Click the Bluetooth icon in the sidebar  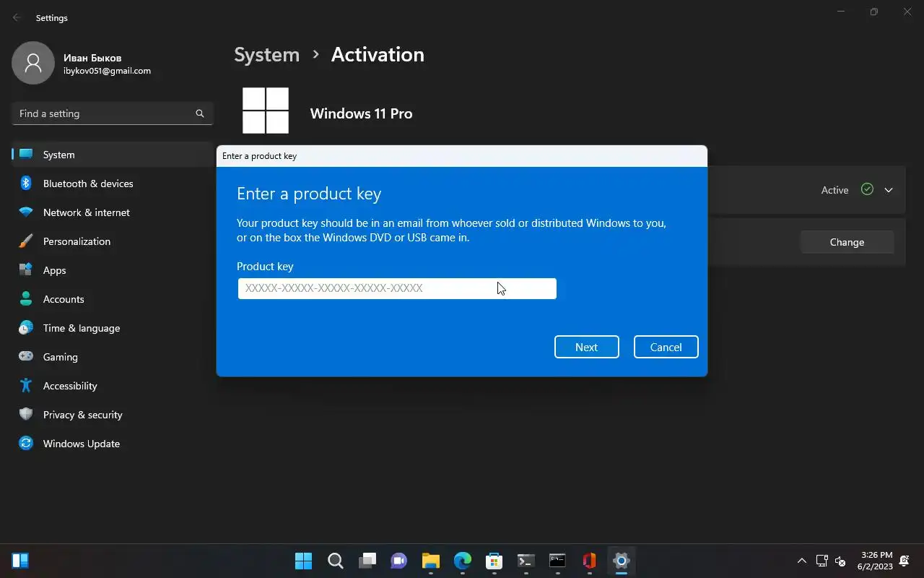[26, 184]
